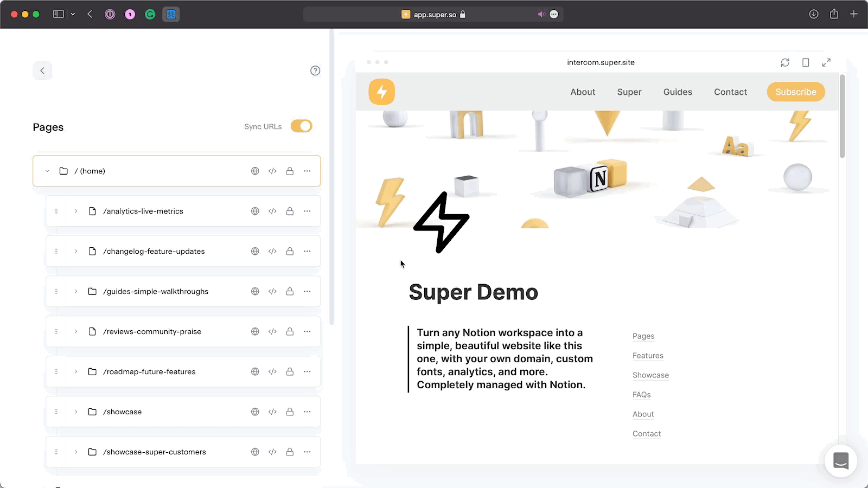
Task: Open the code icon for / (home)
Action: tap(272, 171)
